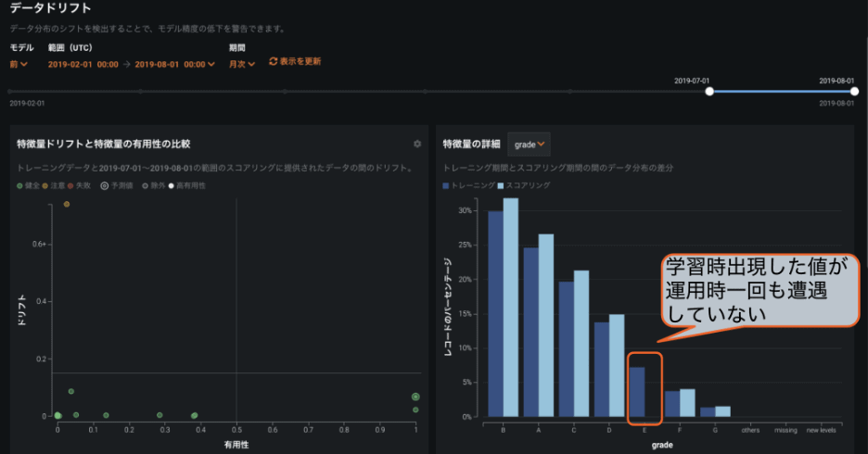The width and height of the screenshot is (868, 454).
Task: Click the white 高有用性 legend dot
Action: coord(171,185)
